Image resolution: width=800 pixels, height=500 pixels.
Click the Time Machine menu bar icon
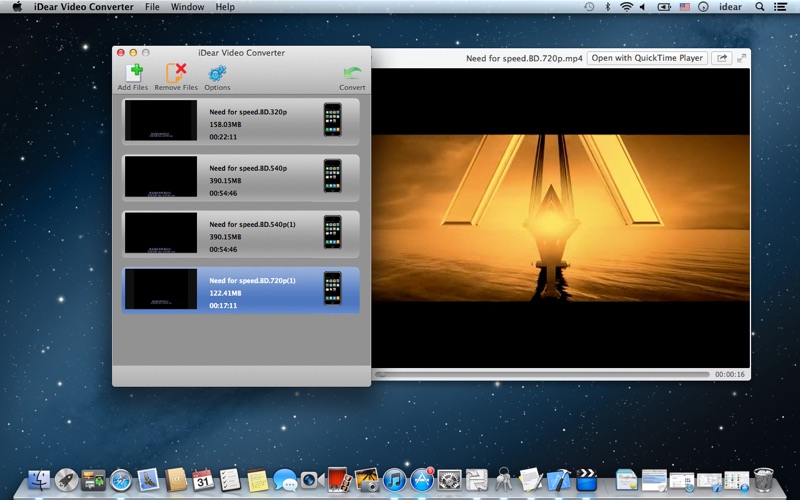click(589, 7)
